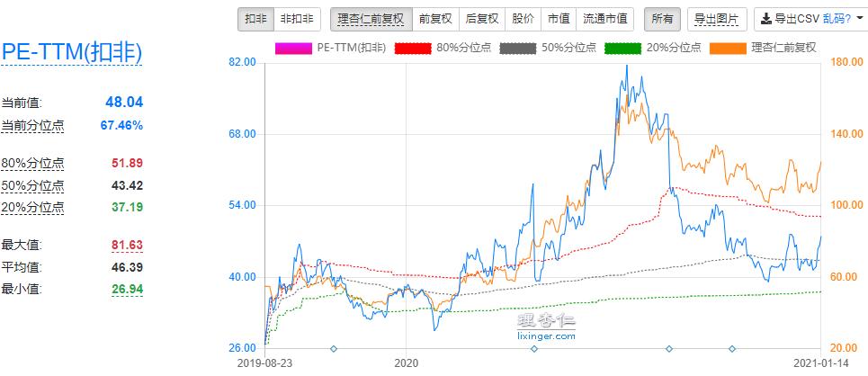Viewport: 868px width, 376px height.
Task: Select 市值 overlay option
Action: pos(559,19)
